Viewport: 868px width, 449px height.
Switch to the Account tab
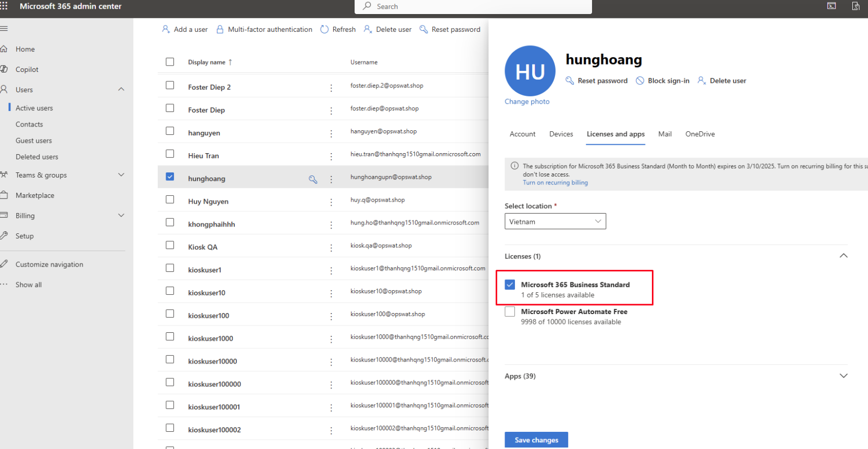pyautogui.click(x=522, y=134)
